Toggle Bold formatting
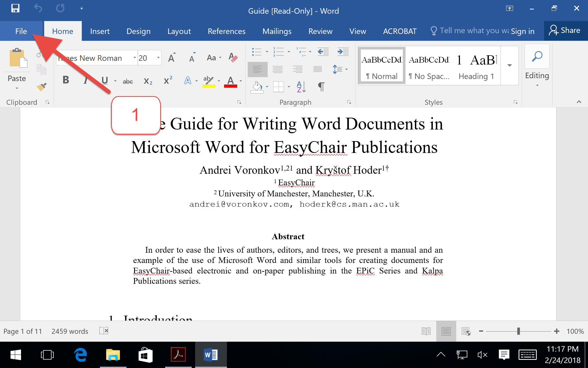588x368 pixels. click(x=66, y=80)
